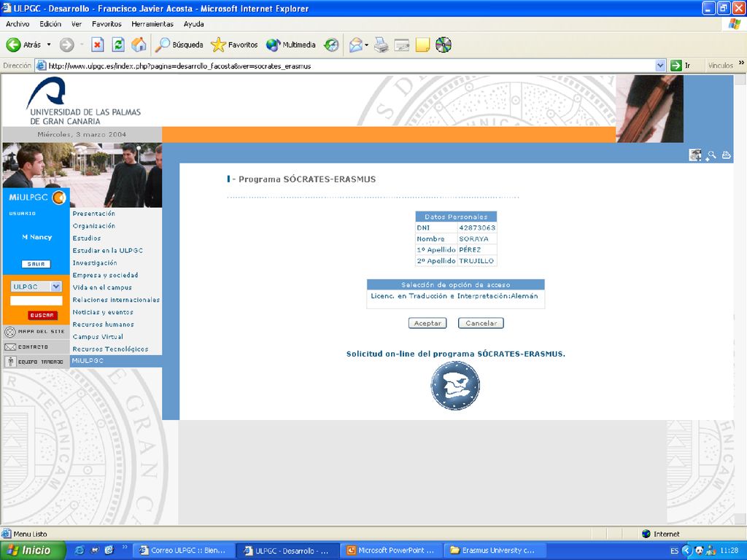The width and height of the screenshot is (747, 560).
Task: Expand the Vínculos links chevron
Action: point(741,63)
